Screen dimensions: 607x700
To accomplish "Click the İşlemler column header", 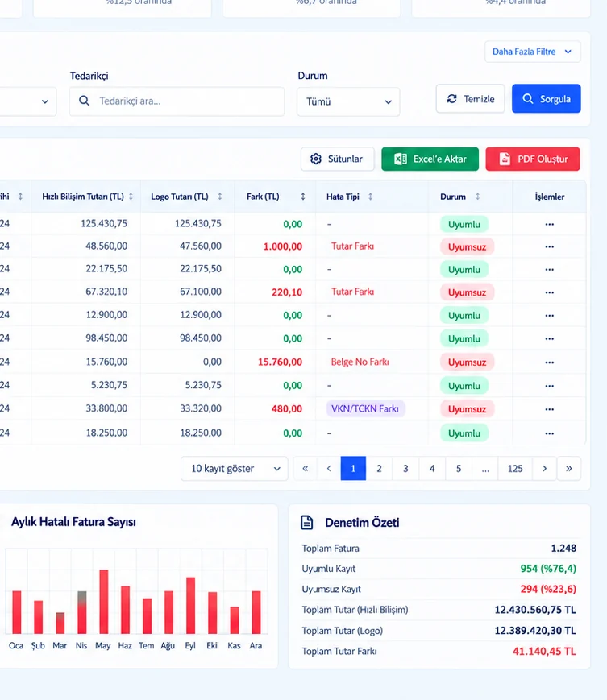I will pos(550,197).
